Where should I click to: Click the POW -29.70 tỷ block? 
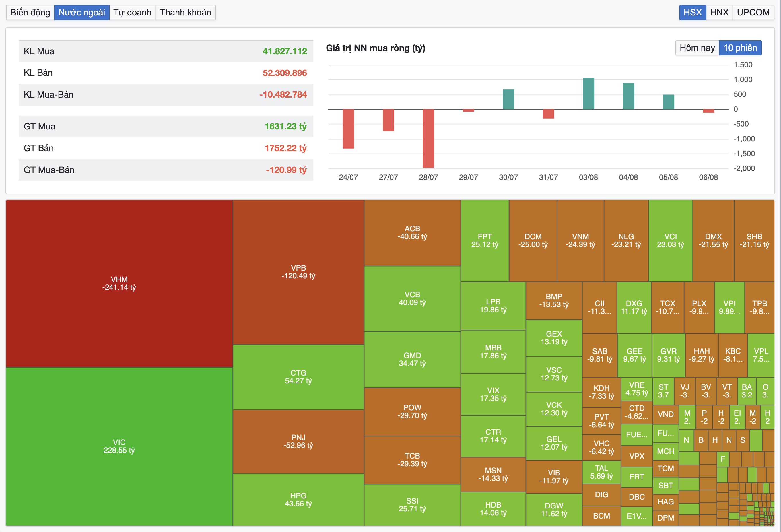(412, 412)
